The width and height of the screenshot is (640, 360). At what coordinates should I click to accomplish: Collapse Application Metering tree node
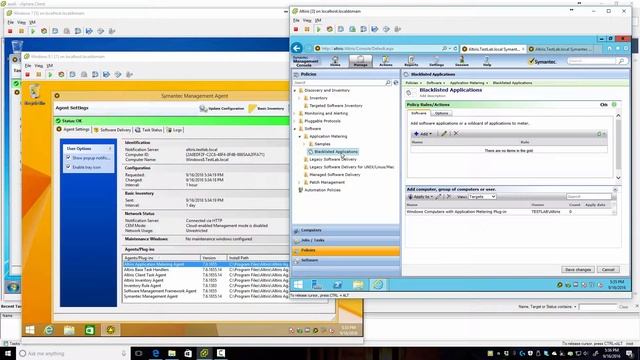click(300, 136)
